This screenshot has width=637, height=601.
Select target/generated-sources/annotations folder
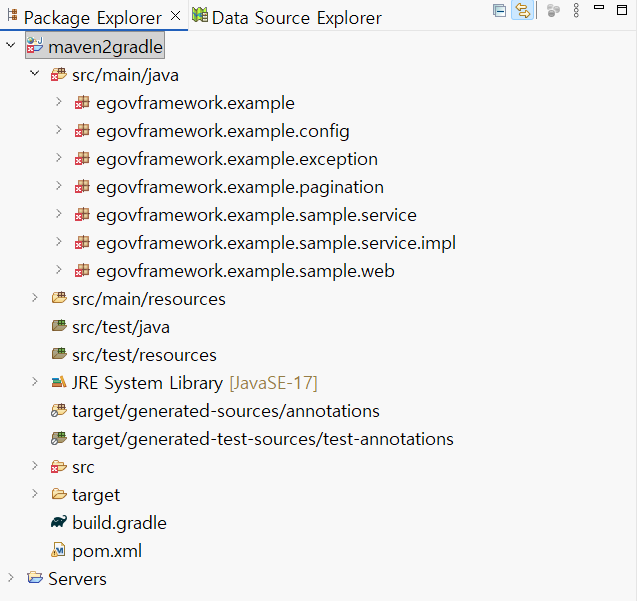tap(225, 411)
